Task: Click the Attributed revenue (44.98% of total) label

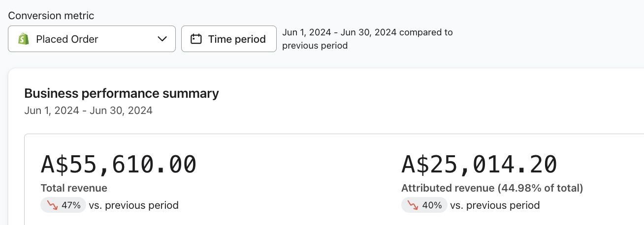Action: (492, 188)
